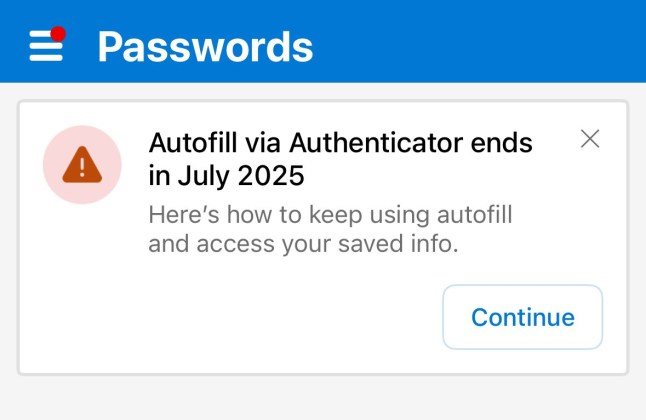Click the 'in July 2025' headline line
646x420 pixels.
coord(226,177)
